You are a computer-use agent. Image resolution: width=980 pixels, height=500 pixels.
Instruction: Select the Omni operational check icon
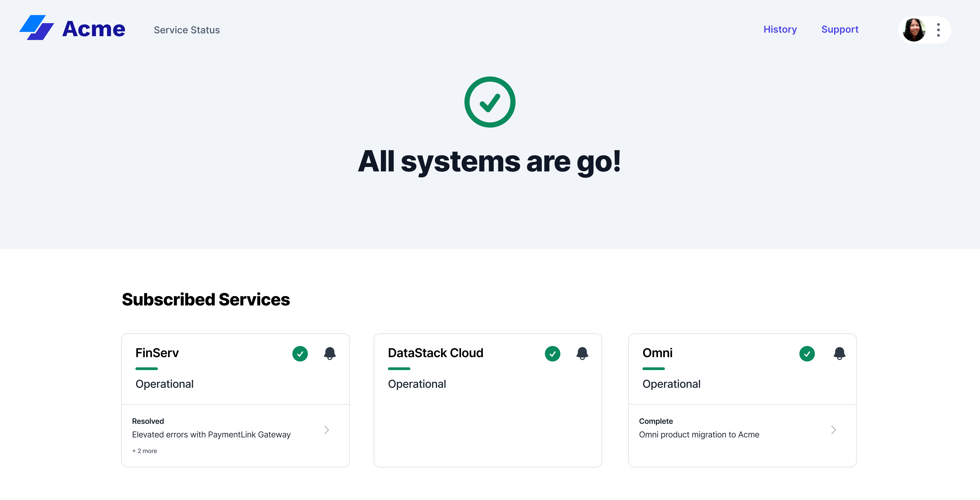pyautogui.click(x=807, y=354)
